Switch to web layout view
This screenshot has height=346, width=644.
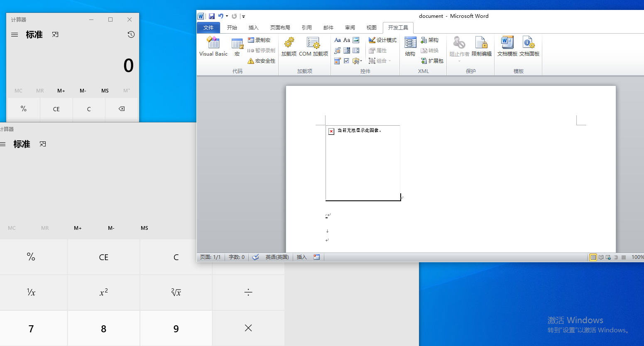(x=608, y=258)
